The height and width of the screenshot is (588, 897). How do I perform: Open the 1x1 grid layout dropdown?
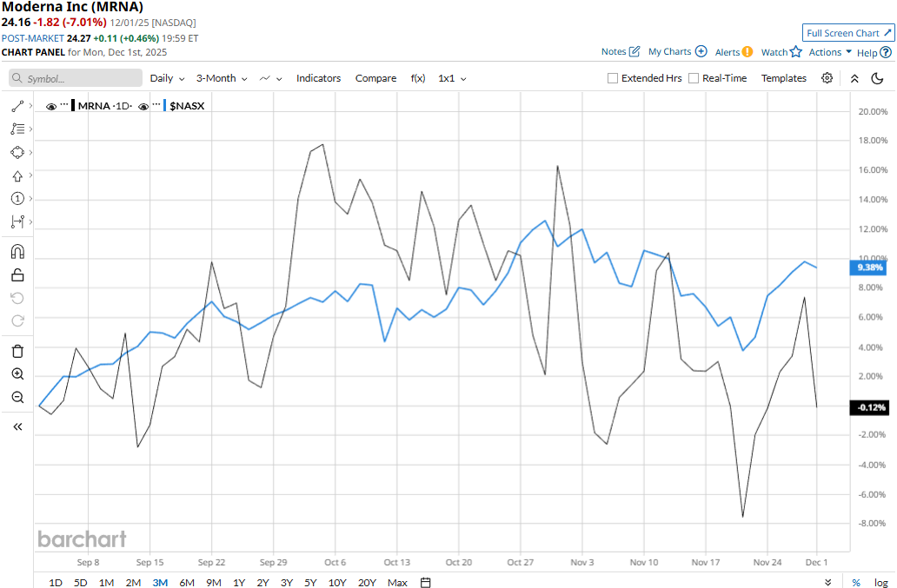452,78
